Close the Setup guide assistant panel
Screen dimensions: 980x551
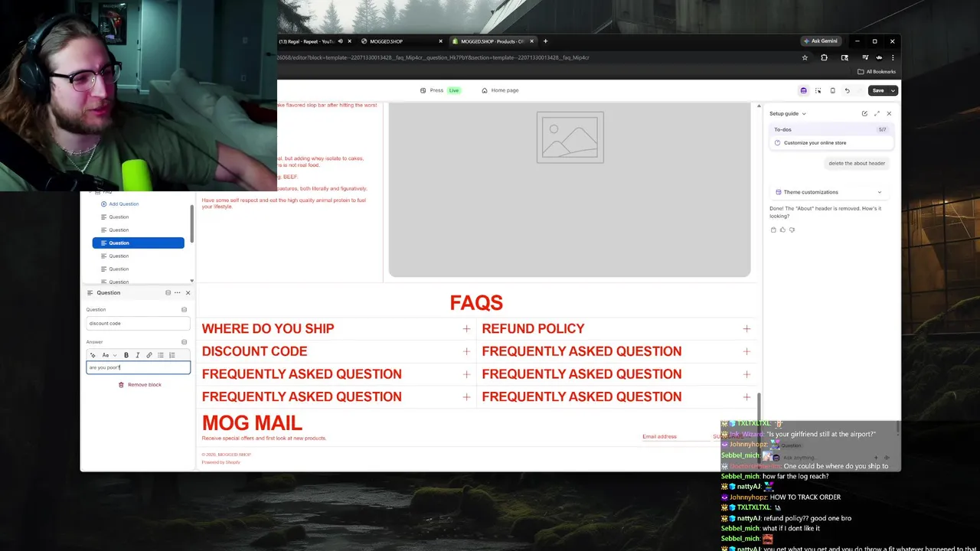coord(889,113)
